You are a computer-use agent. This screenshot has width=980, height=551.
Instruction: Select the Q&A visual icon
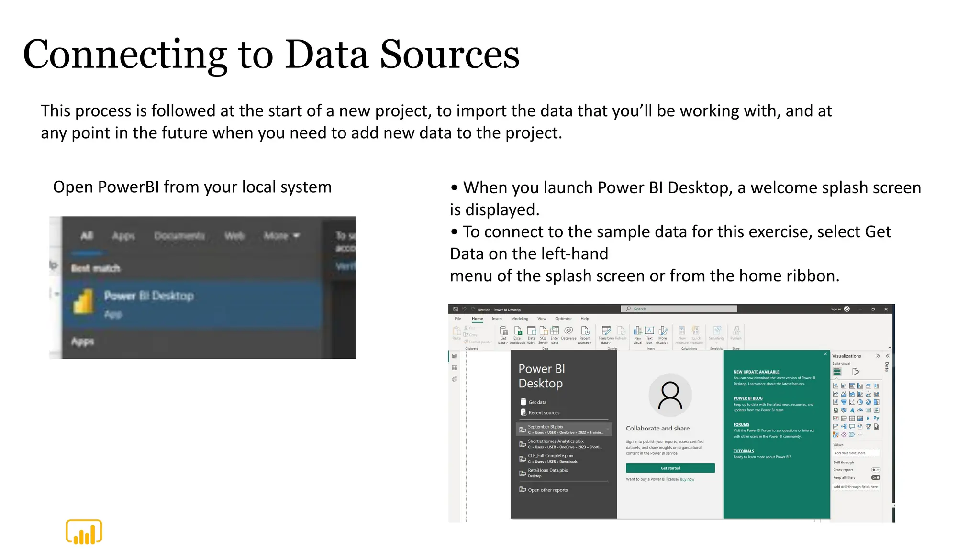tap(852, 426)
